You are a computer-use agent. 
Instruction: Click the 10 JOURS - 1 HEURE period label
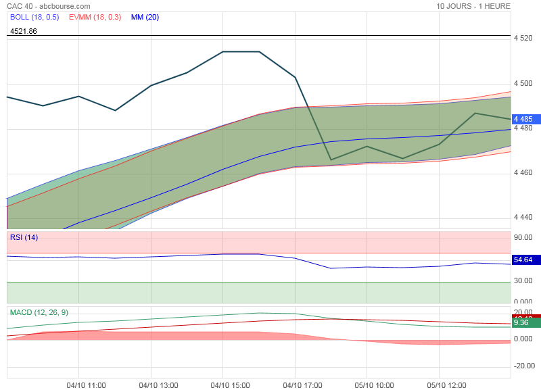473,6
